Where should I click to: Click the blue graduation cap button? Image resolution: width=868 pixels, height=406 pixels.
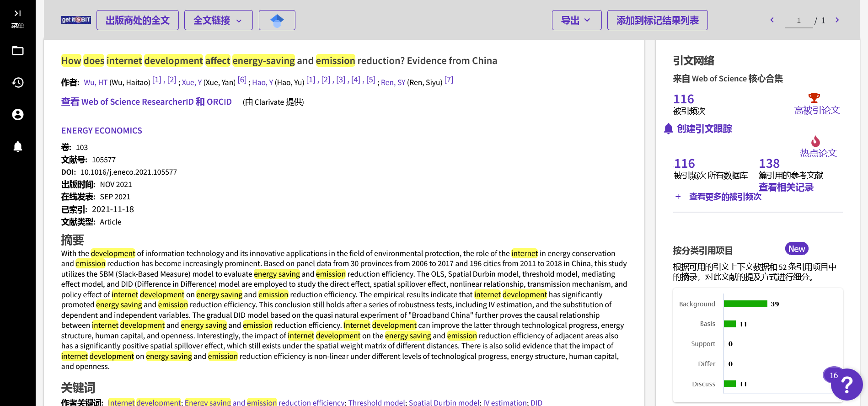tap(277, 20)
